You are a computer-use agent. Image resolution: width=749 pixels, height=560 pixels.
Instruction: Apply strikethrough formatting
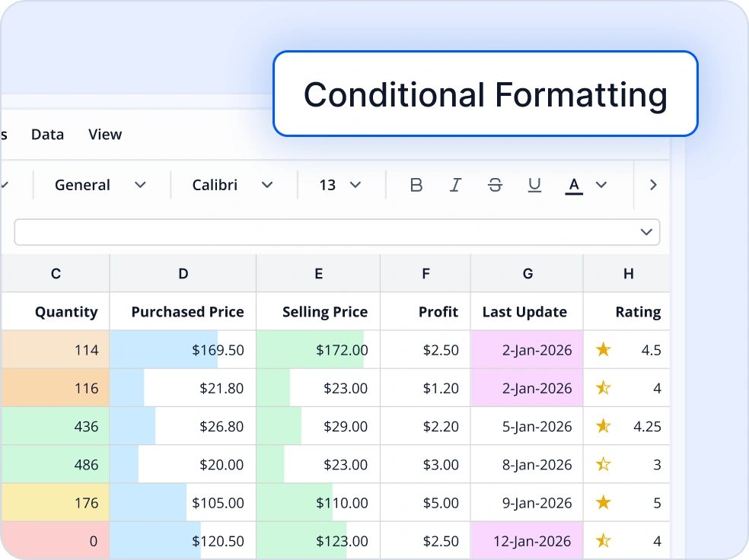(x=495, y=184)
